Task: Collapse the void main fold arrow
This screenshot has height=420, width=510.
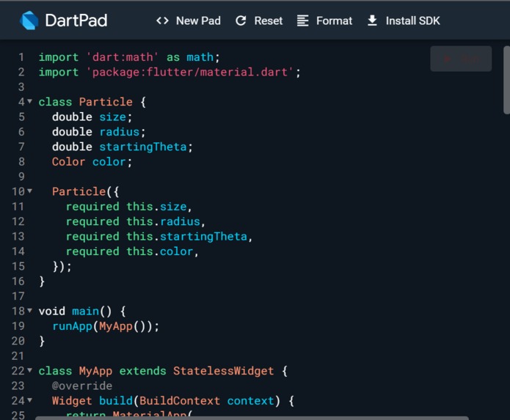Action: click(x=29, y=311)
